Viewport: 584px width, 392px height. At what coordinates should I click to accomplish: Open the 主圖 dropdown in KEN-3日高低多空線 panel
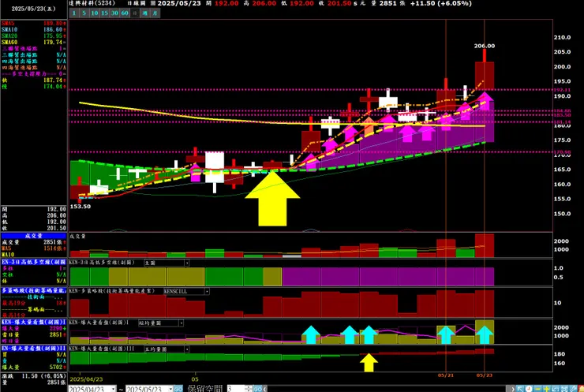[186, 263]
